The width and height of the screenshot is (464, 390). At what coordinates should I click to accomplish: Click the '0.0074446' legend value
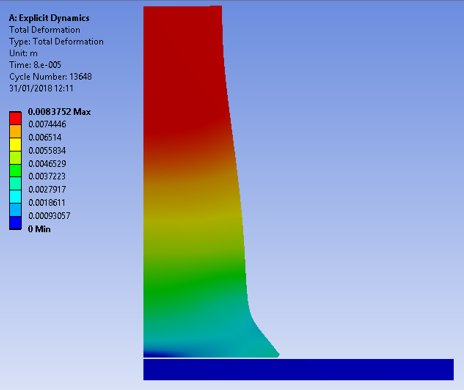(47, 124)
